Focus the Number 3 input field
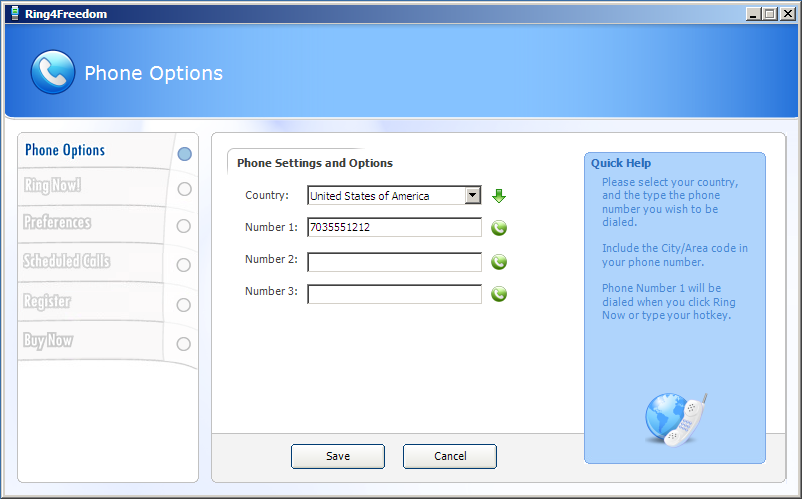 tap(394, 294)
